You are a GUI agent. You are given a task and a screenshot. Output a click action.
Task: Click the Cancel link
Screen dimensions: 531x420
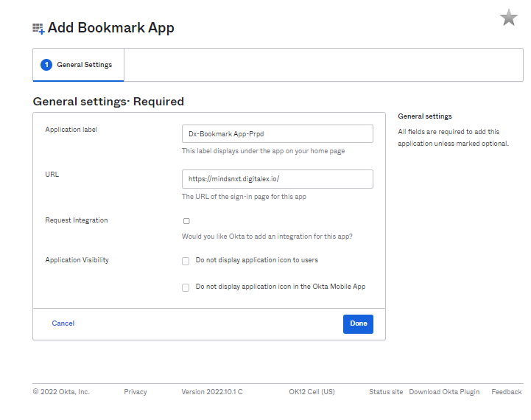(x=63, y=323)
